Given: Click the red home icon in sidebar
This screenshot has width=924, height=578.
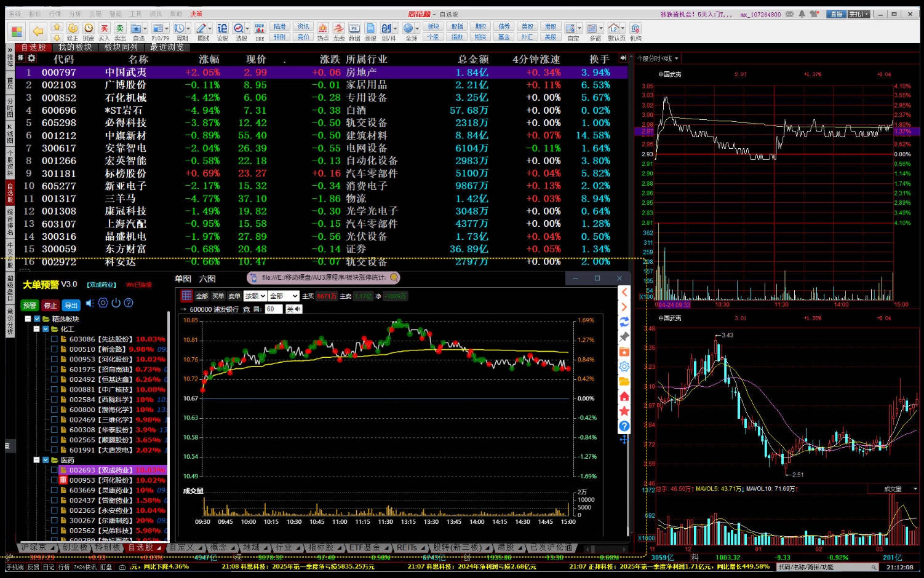Looking at the screenshot, I should pos(624,396).
